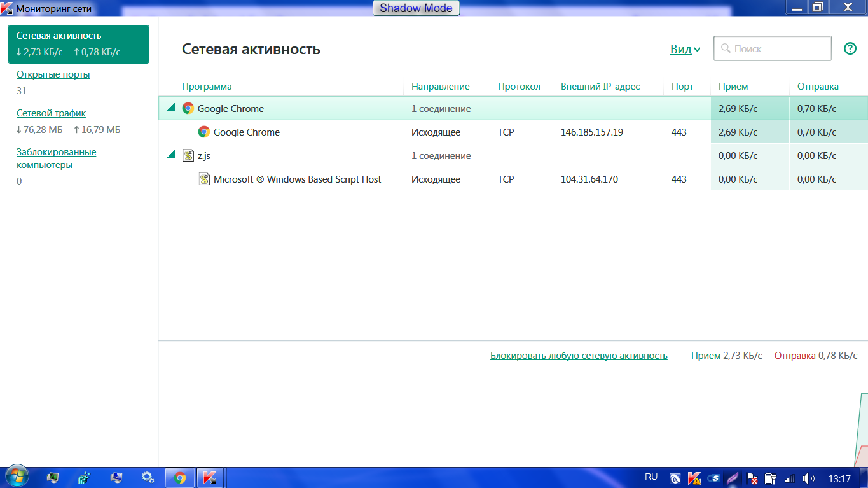
Task: Collapse the Google Chrome connection group
Action: pos(170,108)
